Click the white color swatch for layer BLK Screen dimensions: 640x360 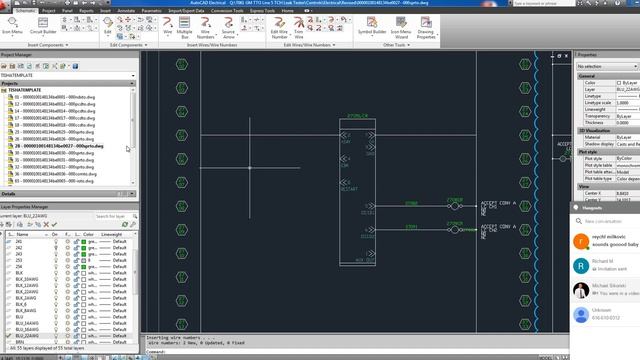click(x=84, y=273)
